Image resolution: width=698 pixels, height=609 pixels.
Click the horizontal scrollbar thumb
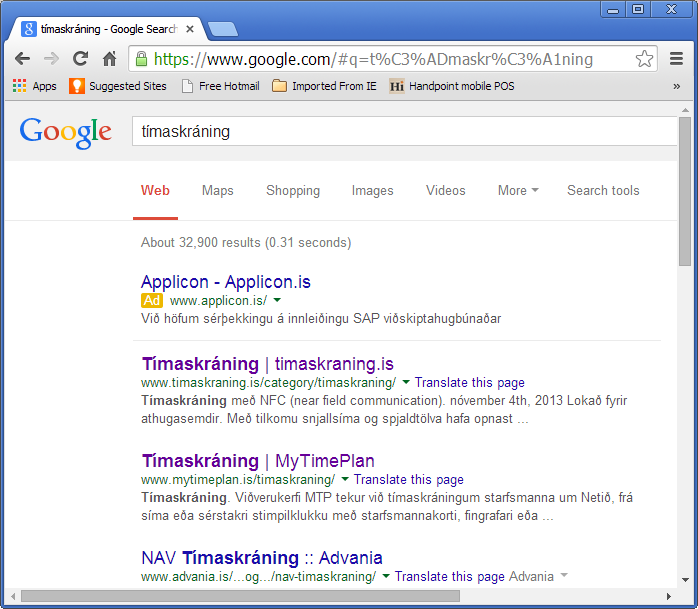pos(240,596)
